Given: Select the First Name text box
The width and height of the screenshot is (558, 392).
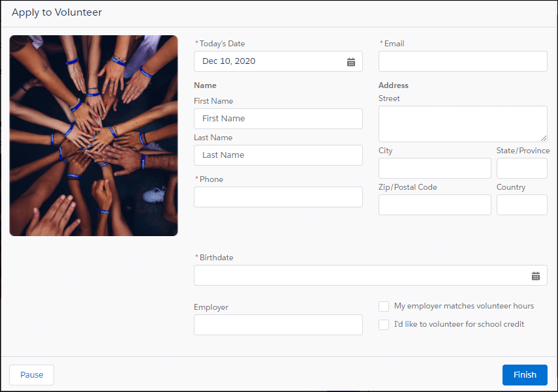Looking at the screenshot, I should [278, 119].
